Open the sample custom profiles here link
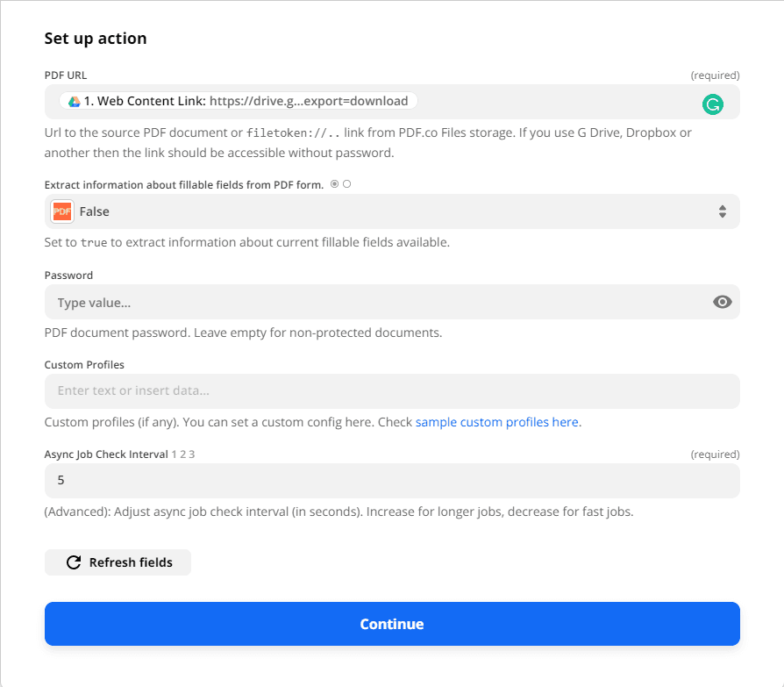Image resolution: width=784 pixels, height=687 pixels. 497,422
